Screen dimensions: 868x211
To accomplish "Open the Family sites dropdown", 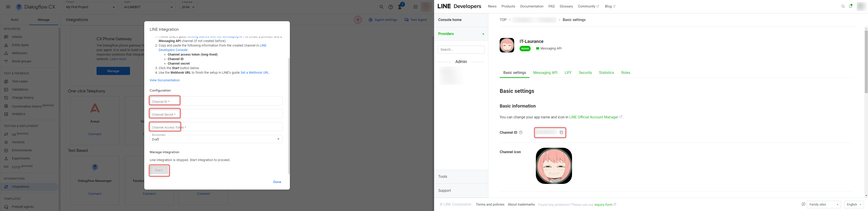I will coord(823,205).
